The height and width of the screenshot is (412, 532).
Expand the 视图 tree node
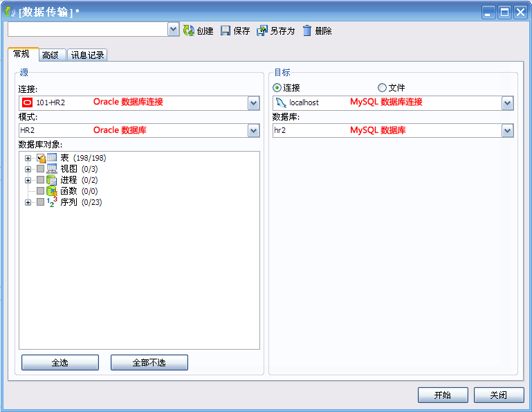click(x=28, y=169)
